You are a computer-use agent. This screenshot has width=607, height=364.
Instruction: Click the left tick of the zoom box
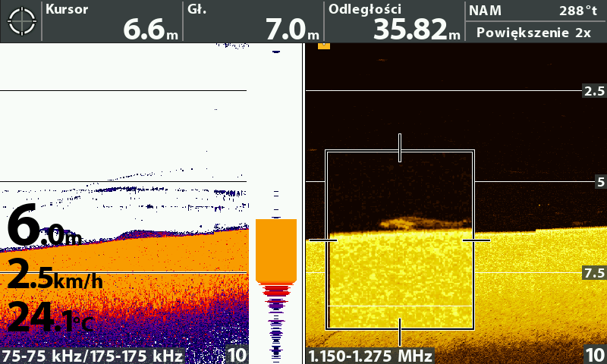pos(323,240)
